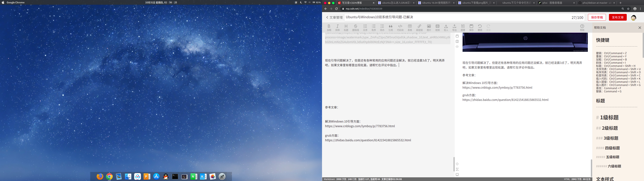Toggle preview visibility eye icon
Viewport: 644px width, 181px height.
(457, 47)
